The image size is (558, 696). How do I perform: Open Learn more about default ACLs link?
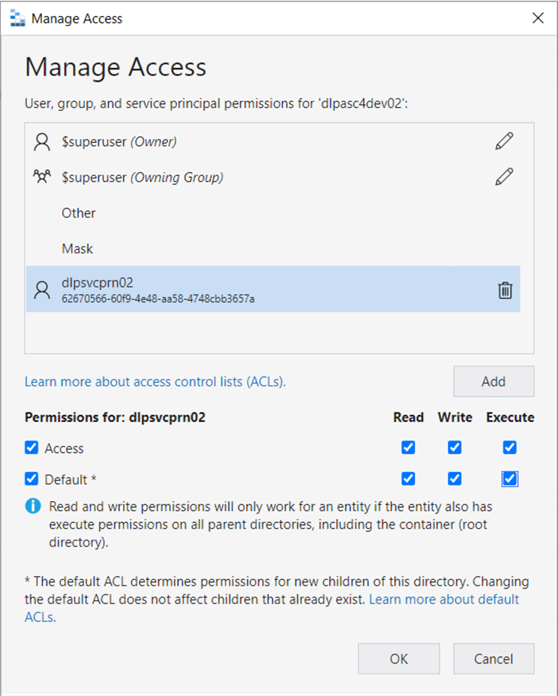tap(444, 599)
